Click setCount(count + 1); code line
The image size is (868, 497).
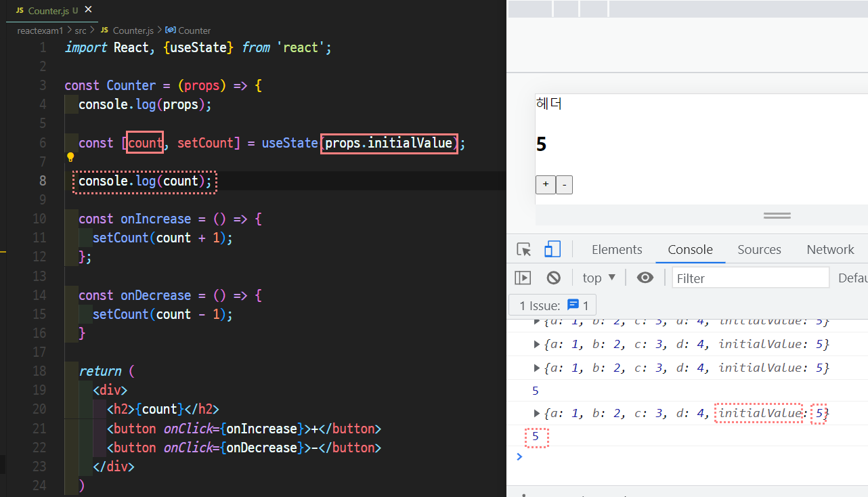[x=162, y=238]
